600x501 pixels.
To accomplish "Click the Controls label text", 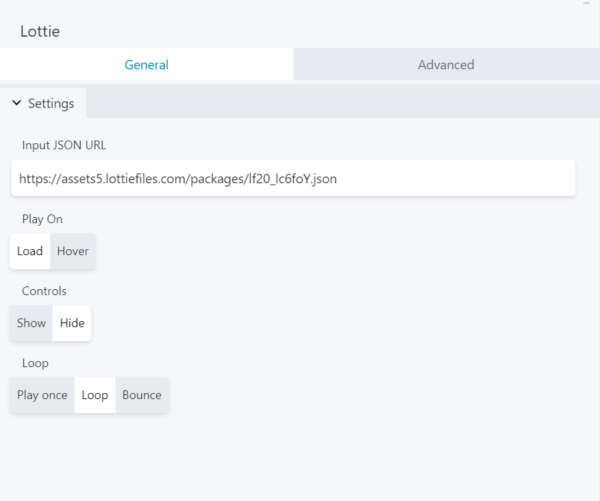I will click(44, 291).
